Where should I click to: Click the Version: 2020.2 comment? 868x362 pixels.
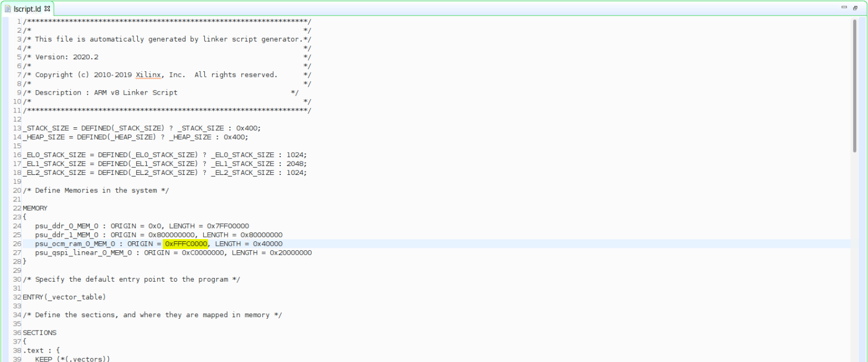pos(66,57)
